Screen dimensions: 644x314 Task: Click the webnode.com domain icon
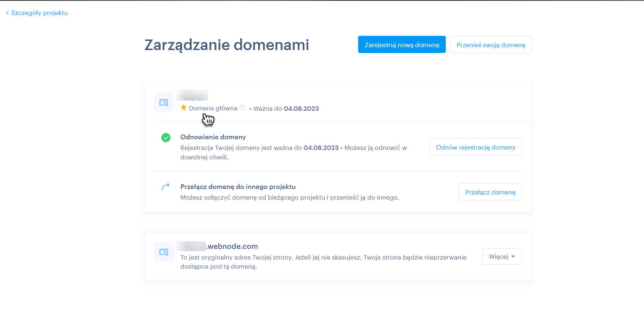pyautogui.click(x=164, y=252)
